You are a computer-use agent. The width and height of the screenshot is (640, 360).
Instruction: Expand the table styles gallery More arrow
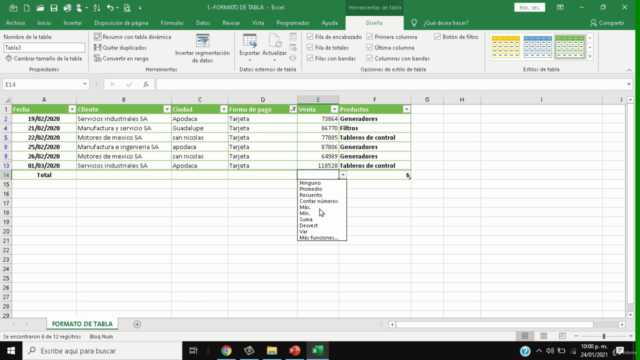pyautogui.click(x=590, y=57)
